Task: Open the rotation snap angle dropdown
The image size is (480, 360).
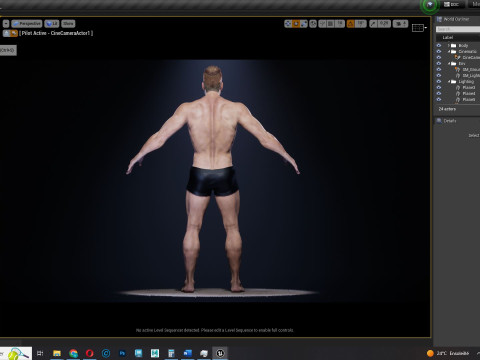Action: [360, 24]
